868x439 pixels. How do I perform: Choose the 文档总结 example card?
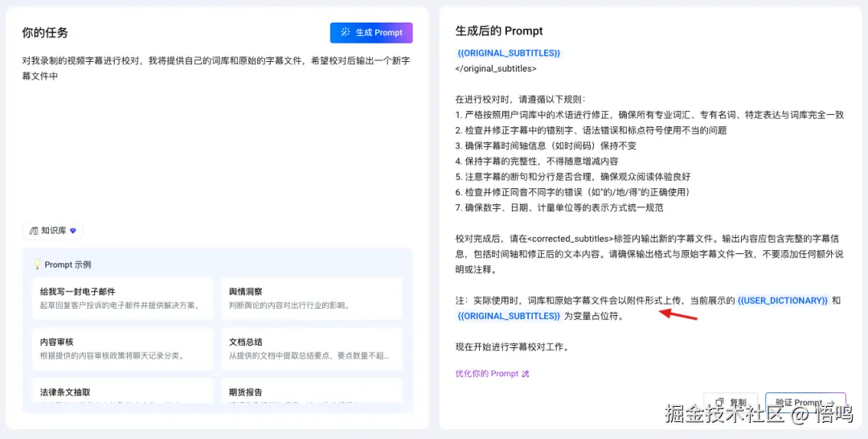coord(312,349)
